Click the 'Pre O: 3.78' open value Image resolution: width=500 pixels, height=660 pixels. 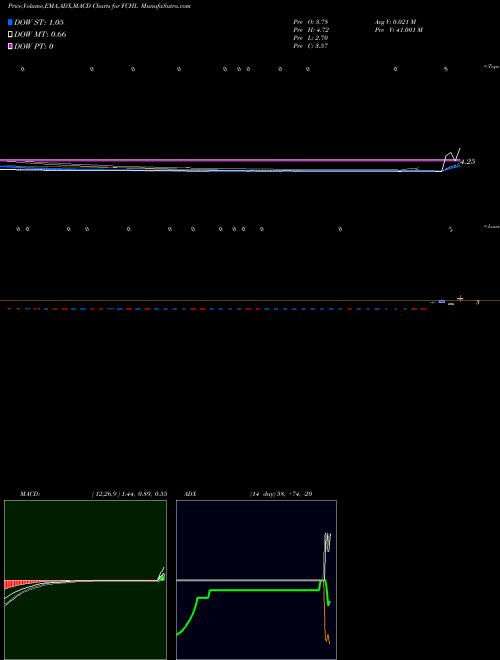pyautogui.click(x=311, y=22)
